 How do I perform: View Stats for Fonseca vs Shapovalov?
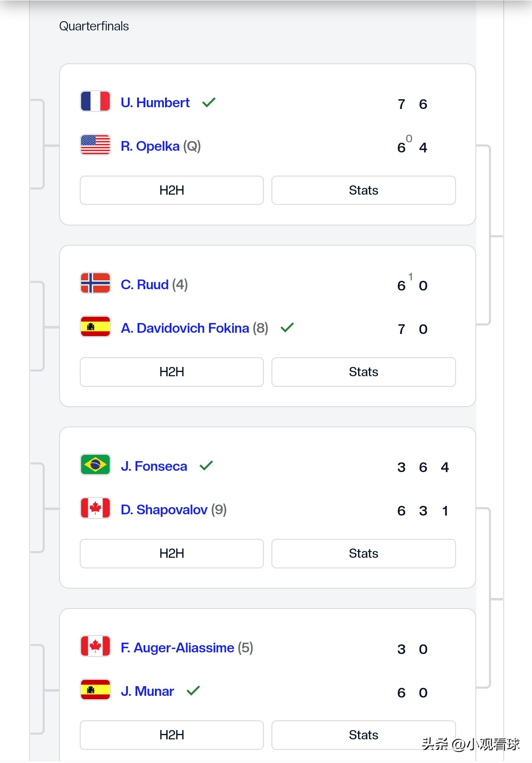(363, 554)
